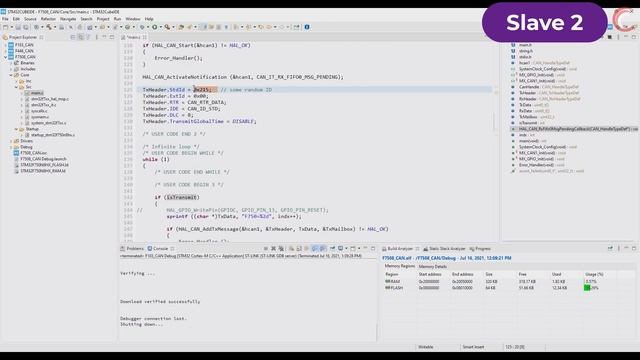640x360 pixels.
Task: Maximize the Build Analyzer panel
Action: point(634,249)
